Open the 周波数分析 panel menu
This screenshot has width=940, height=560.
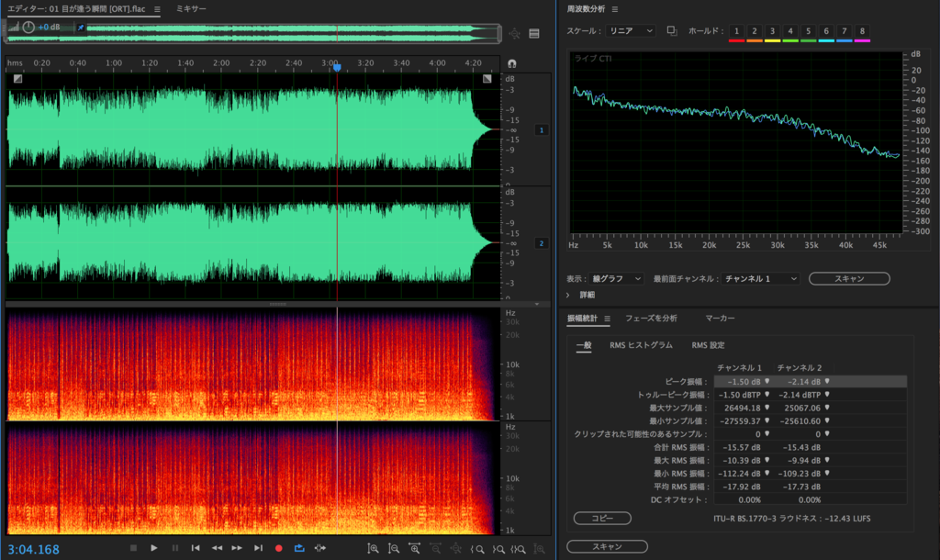[615, 9]
